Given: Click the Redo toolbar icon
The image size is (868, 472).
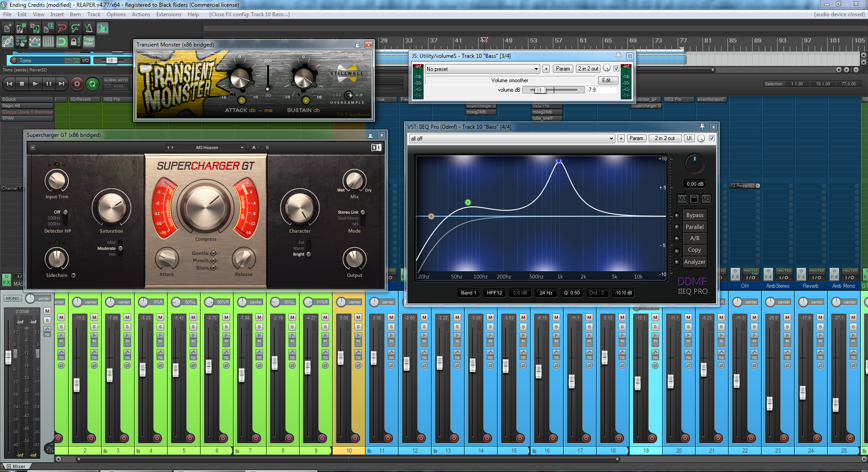Looking at the screenshot, I should (75, 28).
